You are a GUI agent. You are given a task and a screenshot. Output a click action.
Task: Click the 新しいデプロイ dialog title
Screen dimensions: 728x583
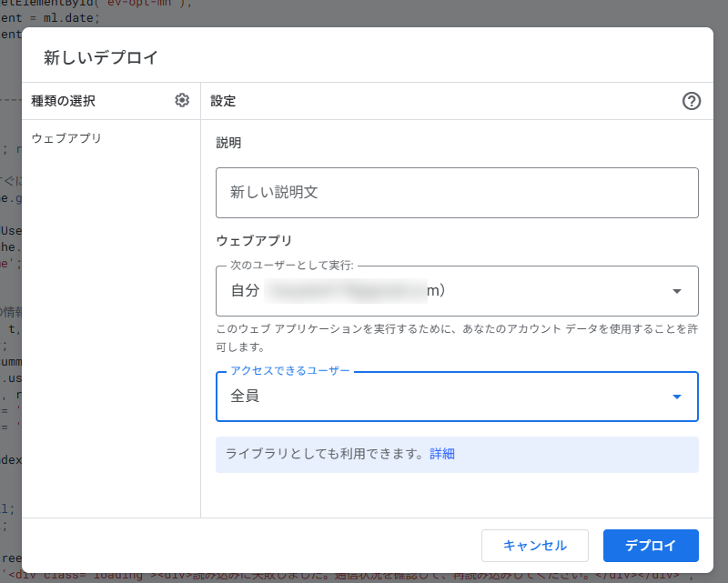pyautogui.click(x=101, y=57)
